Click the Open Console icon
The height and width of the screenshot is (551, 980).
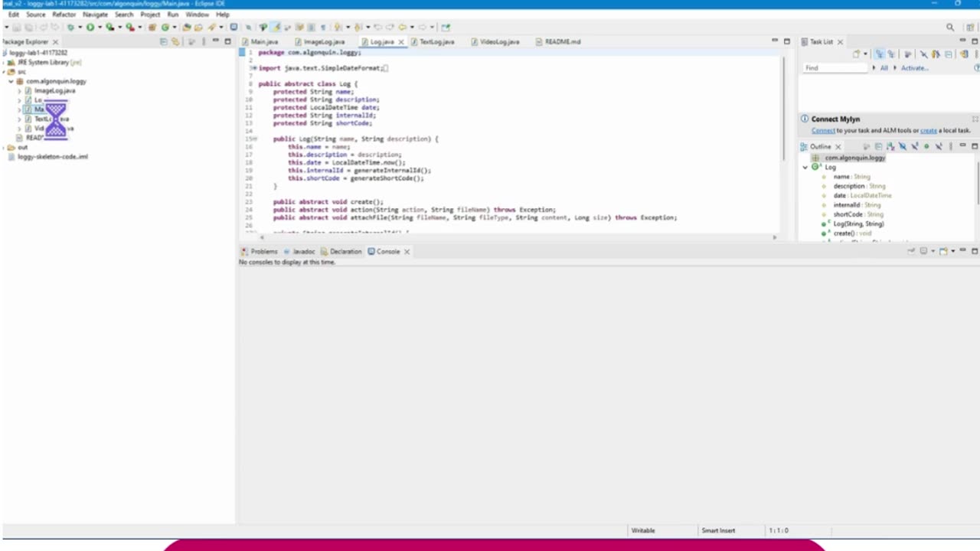point(943,251)
